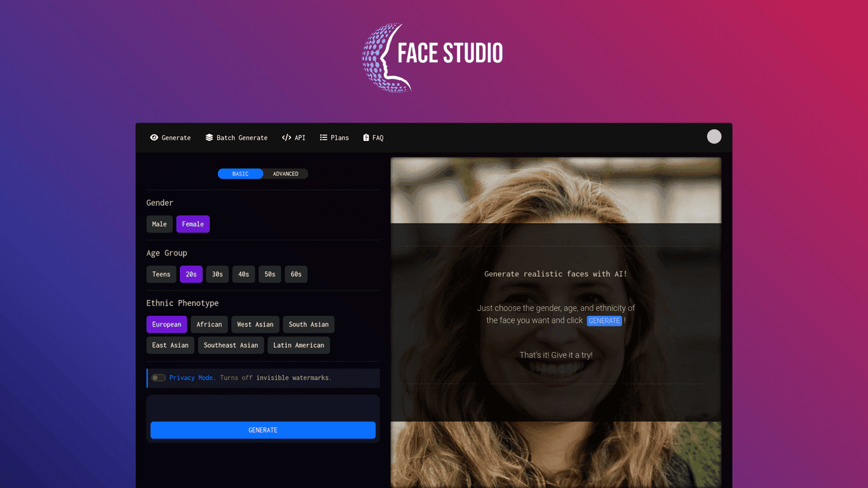This screenshot has height=488, width=868.
Task: Switch to the ADVANCED tab
Action: (285, 173)
